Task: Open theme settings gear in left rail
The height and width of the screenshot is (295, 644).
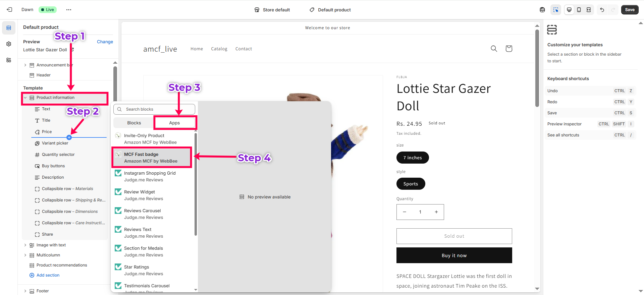Action: click(9, 44)
